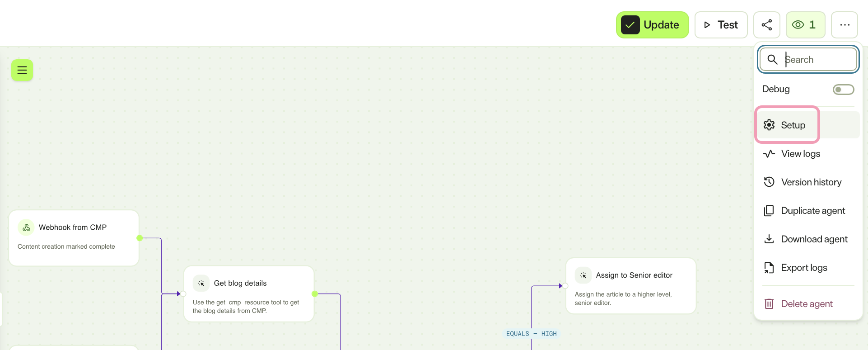Click the Version history clock icon
The width and height of the screenshot is (868, 350).
click(x=769, y=182)
